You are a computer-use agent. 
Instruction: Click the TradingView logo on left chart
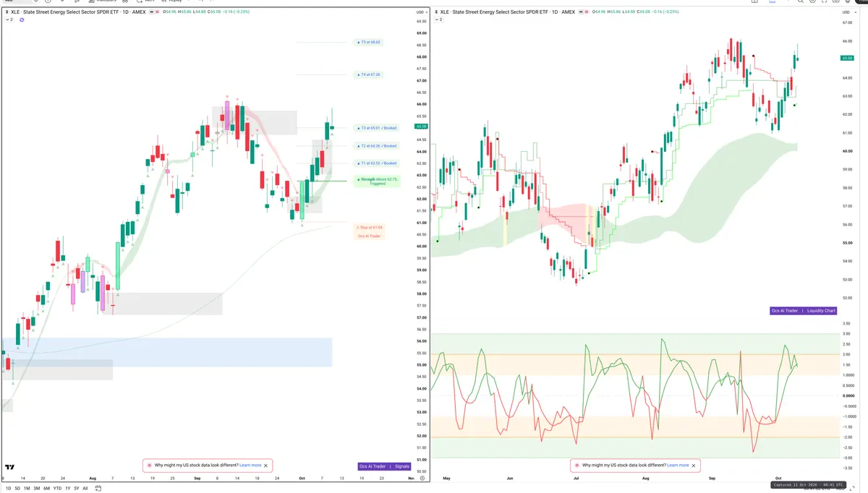point(10,467)
